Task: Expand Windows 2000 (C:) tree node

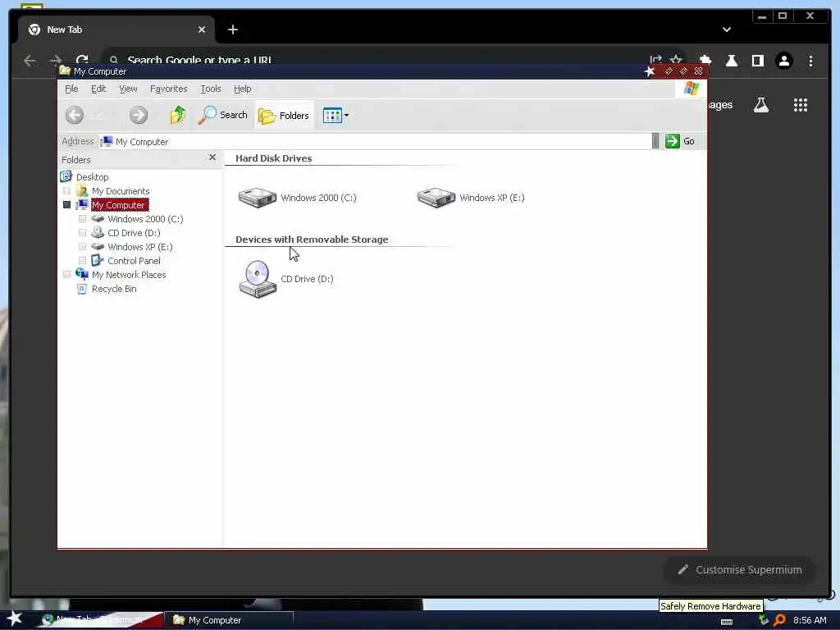Action: pos(82,218)
